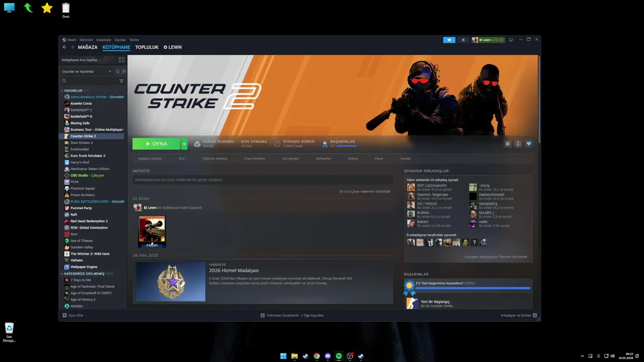Image resolution: width=644 pixels, height=362 pixels.
Task: Click the main content vertical scrollbar
Action: click(539, 100)
